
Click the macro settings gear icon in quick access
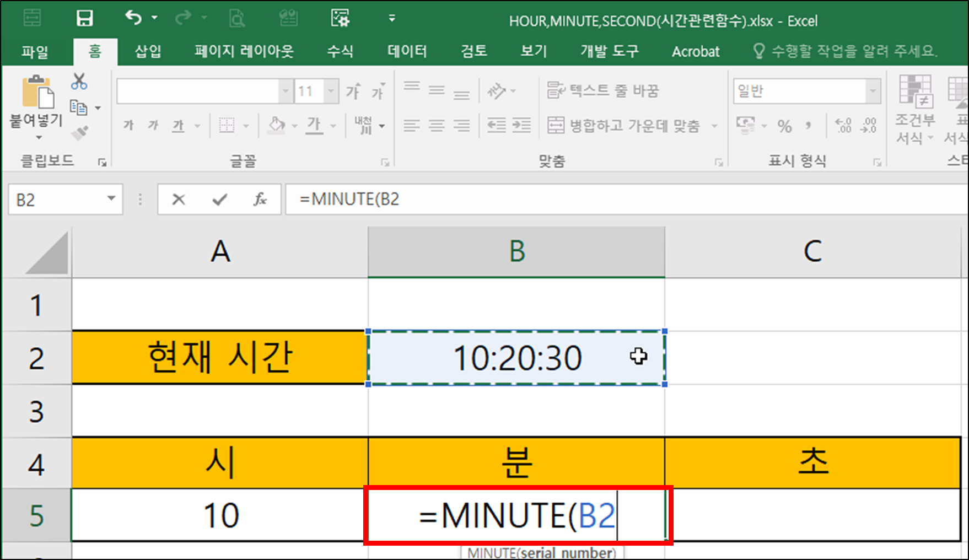coord(340,18)
